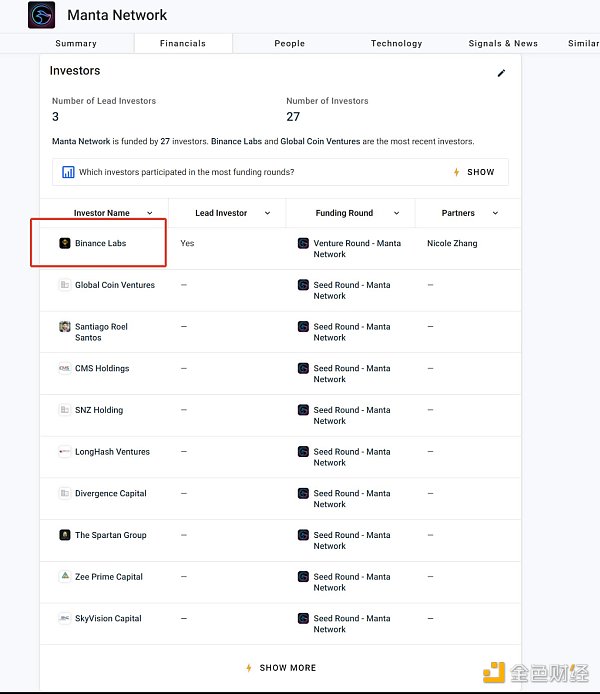
Task: Click the Zee Prime Capital logo icon
Action: [x=65, y=576]
